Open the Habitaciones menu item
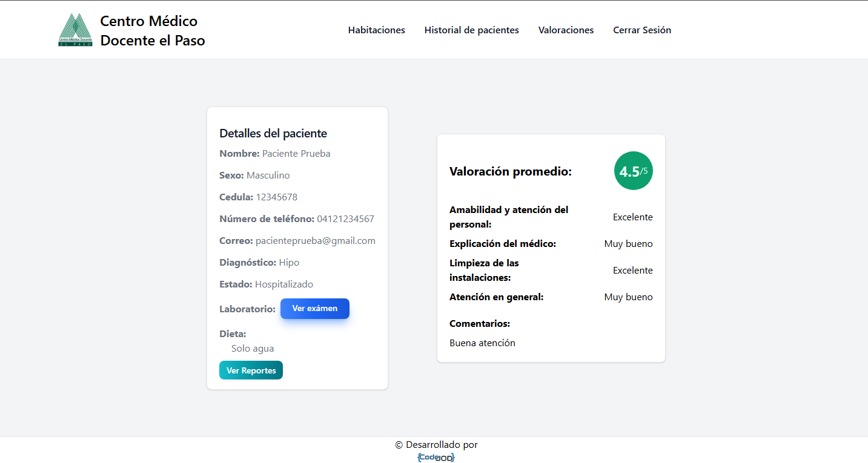The image size is (868, 463). pos(376,30)
